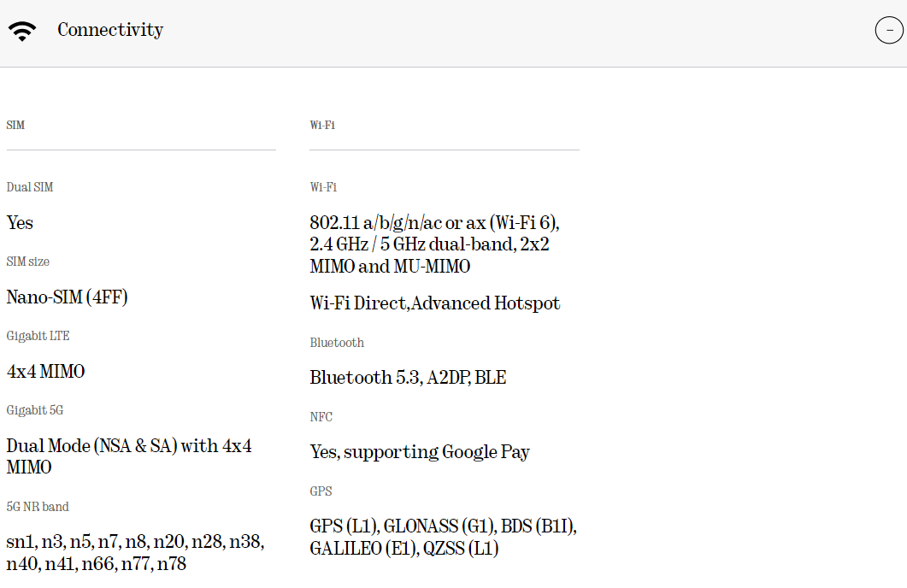Click the GPS GLONASS satellite systems text
This screenshot has width=907, height=588.
pyautogui.click(x=443, y=537)
